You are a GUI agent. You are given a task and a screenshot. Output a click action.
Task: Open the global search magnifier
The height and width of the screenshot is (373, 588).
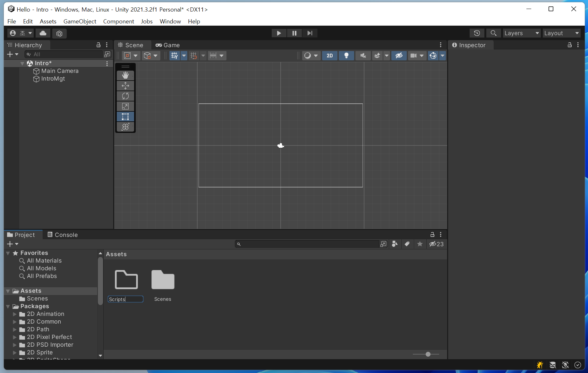(x=494, y=33)
